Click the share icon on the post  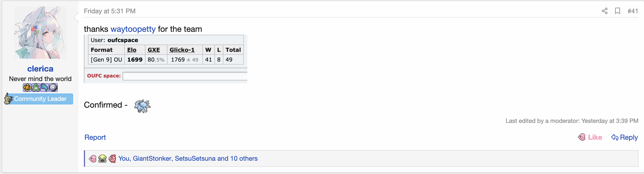click(604, 11)
